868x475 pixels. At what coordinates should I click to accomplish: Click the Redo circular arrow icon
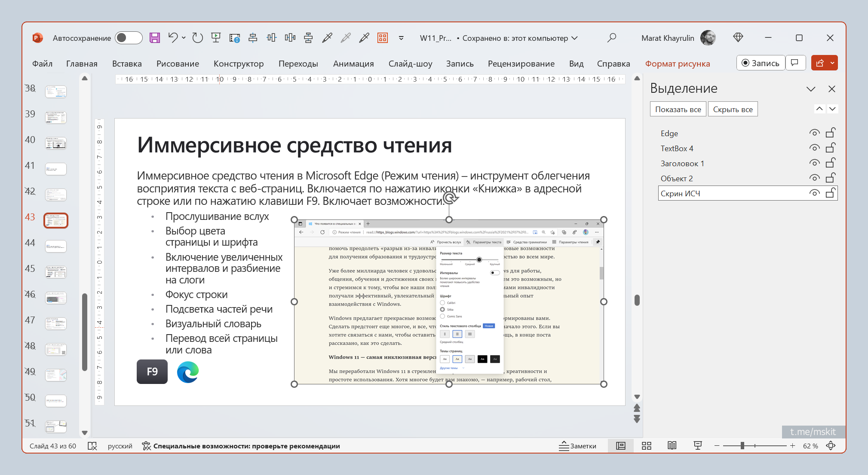(x=197, y=38)
